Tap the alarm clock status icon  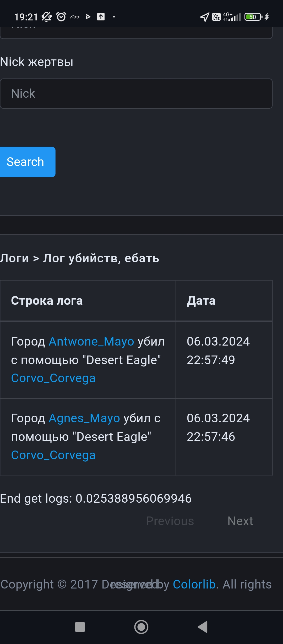click(61, 17)
